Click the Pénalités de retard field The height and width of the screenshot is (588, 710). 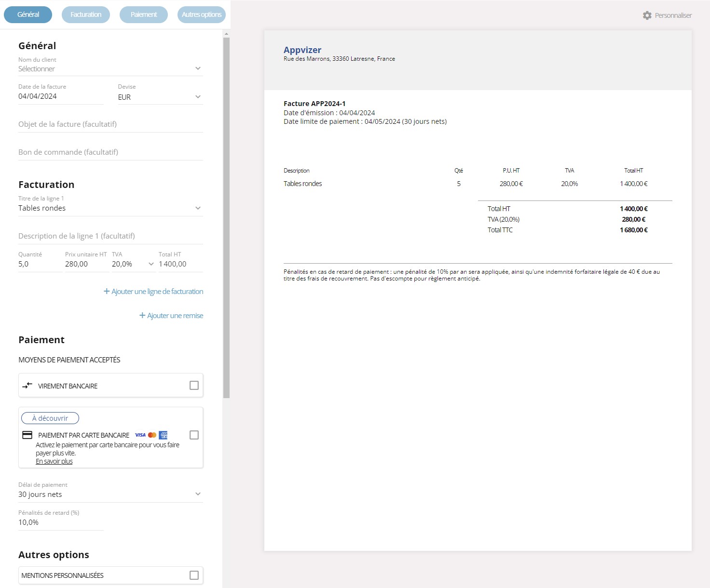[61, 522]
